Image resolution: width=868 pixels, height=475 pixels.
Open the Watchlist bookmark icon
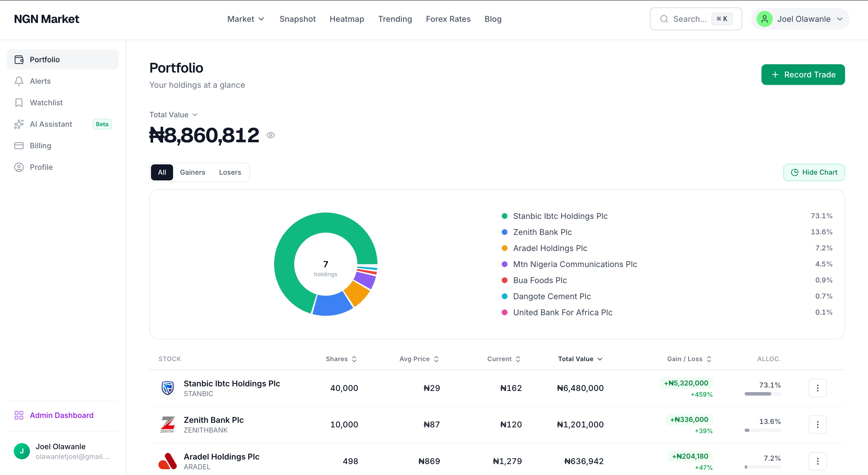19,102
